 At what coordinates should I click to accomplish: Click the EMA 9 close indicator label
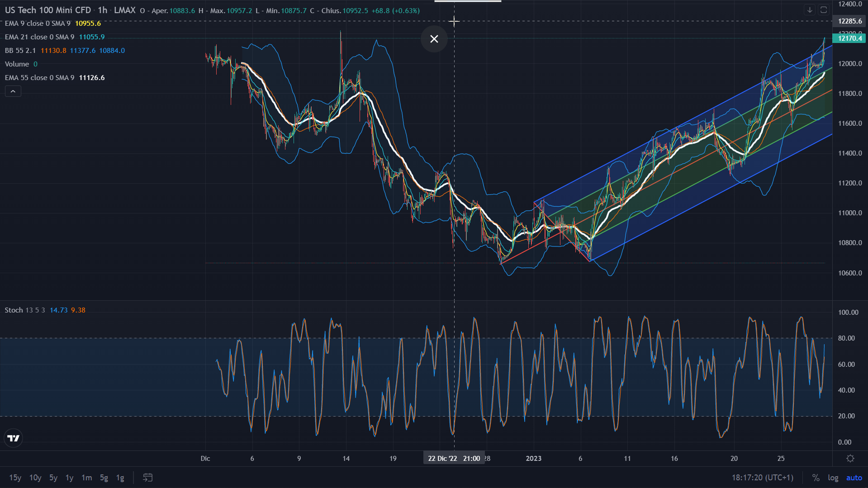tap(38, 24)
